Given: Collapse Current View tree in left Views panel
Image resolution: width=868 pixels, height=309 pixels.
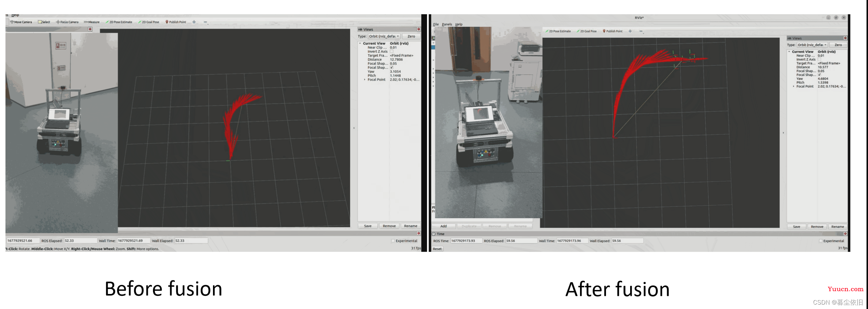Looking at the screenshot, I should click(360, 44).
